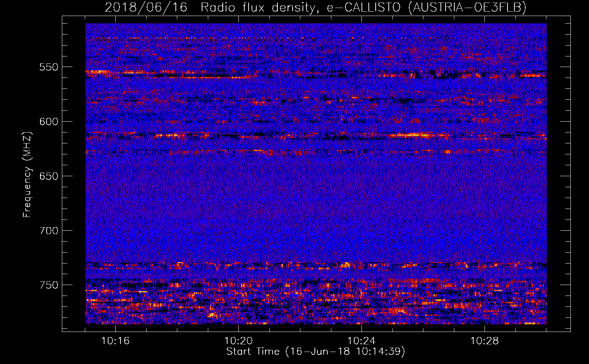Select the '650' frequency axis label
The width and height of the screenshot is (589, 364).
49,176
